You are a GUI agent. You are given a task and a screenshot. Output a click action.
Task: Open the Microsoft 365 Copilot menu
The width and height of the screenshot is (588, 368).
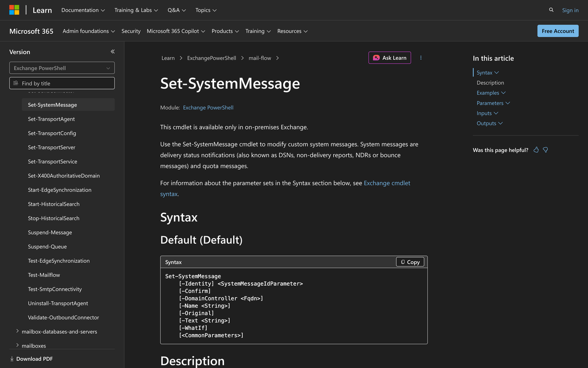(x=176, y=31)
